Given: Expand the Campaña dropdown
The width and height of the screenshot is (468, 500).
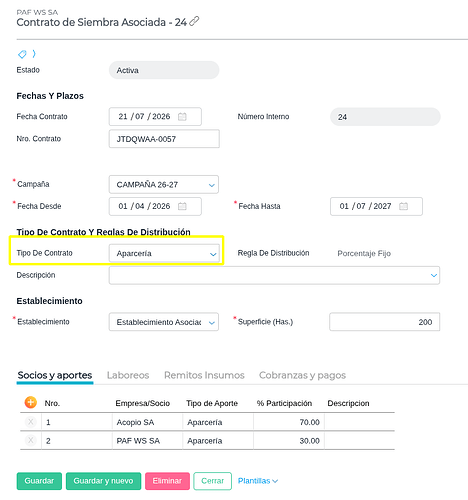Looking at the screenshot, I should [x=164, y=184].
